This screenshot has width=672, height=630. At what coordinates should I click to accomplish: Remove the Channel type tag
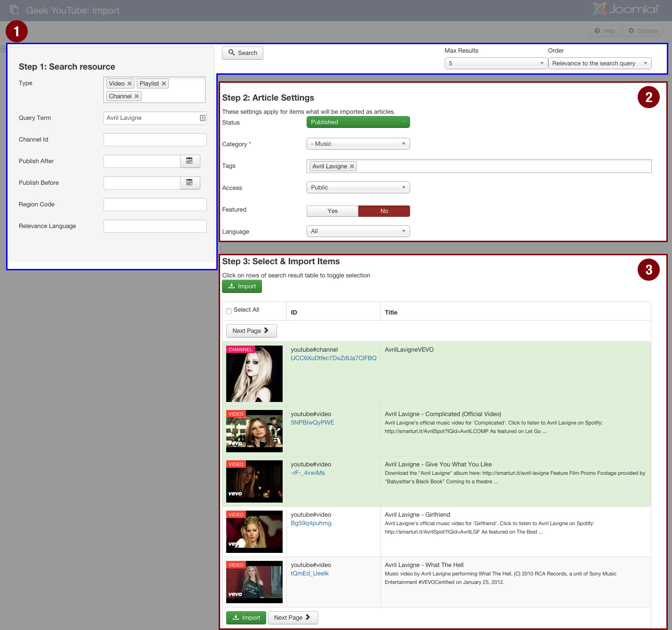[136, 96]
